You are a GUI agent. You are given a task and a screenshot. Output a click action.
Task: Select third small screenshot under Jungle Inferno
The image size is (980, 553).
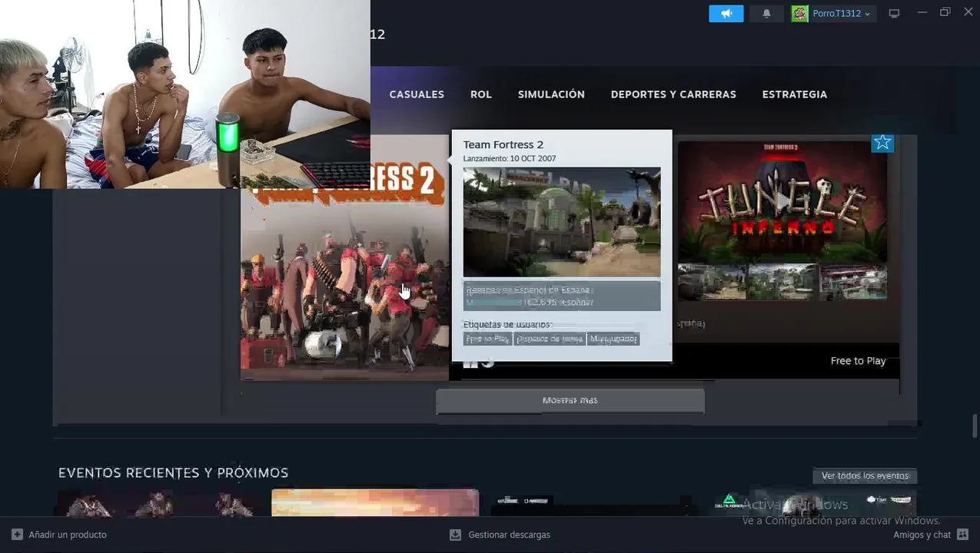853,282
